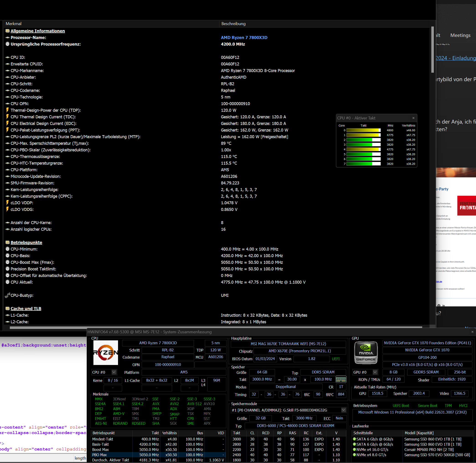Open the GPU #0 selector dropdown
Screen dimensions: 476x463
click(x=375, y=372)
